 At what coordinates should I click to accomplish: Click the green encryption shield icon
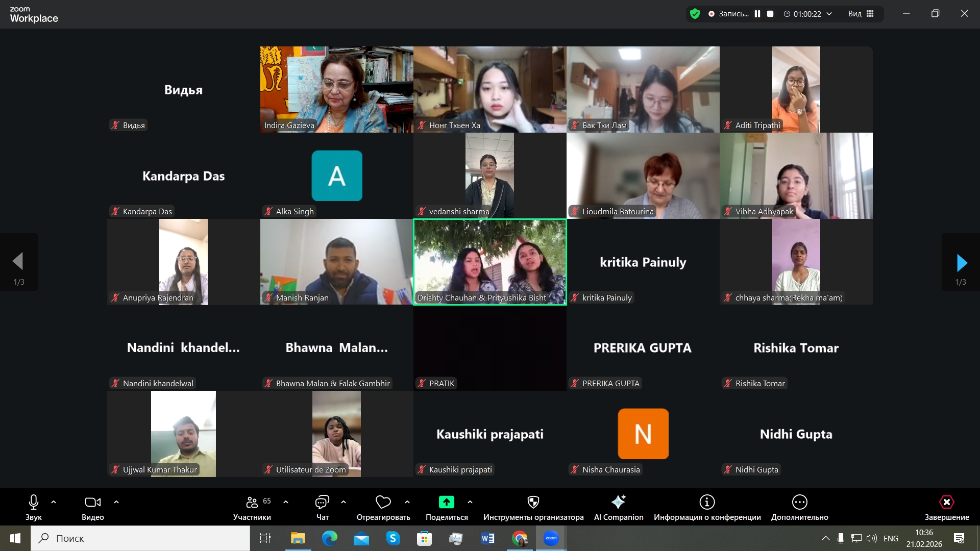point(695,14)
